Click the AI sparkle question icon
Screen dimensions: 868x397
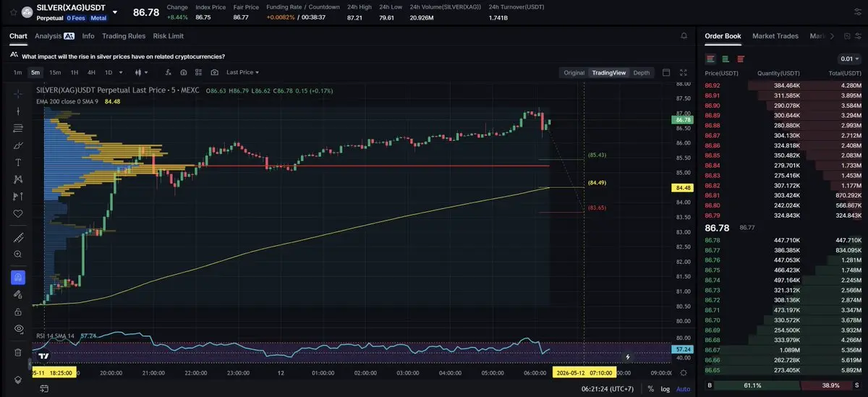(14, 56)
